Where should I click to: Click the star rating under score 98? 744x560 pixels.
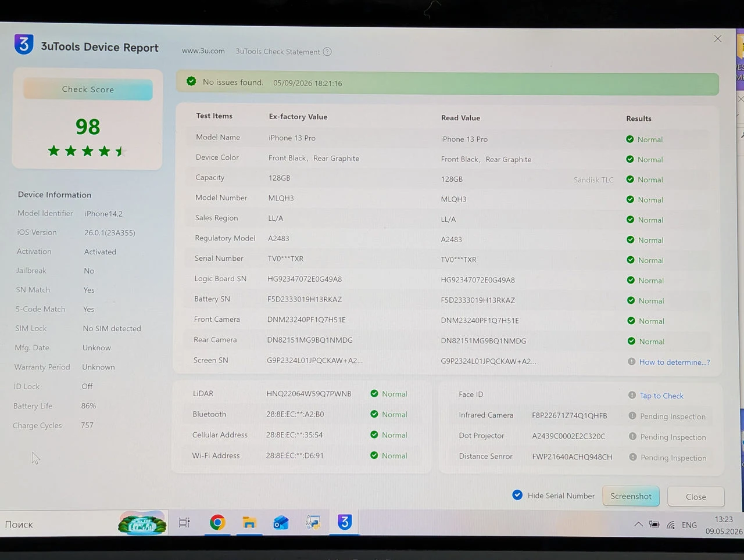point(87,152)
